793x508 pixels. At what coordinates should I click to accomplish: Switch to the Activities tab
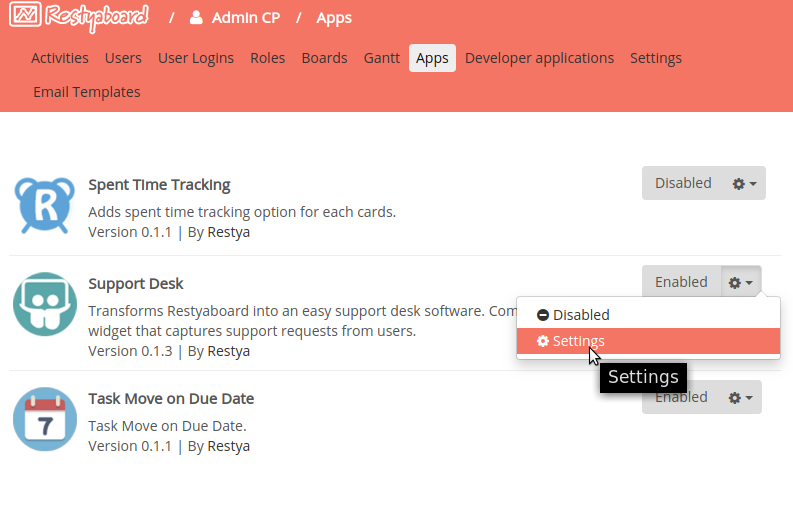pyautogui.click(x=60, y=58)
